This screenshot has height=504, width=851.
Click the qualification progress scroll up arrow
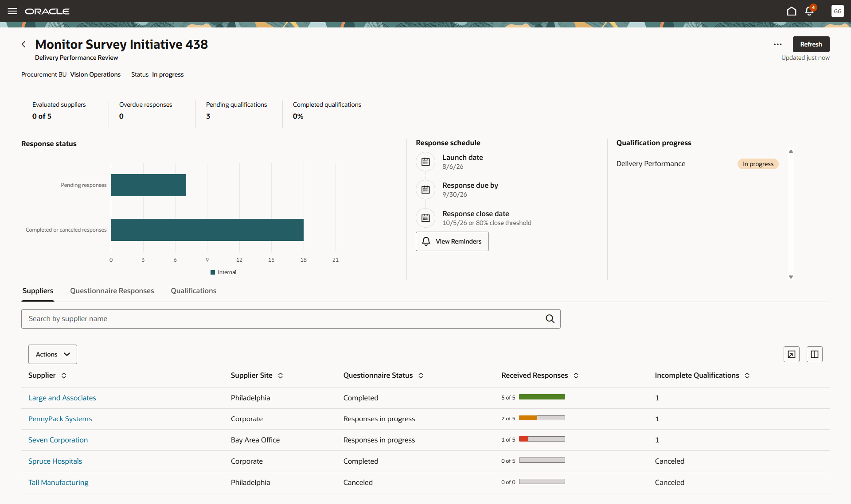[x=791, y=151]
